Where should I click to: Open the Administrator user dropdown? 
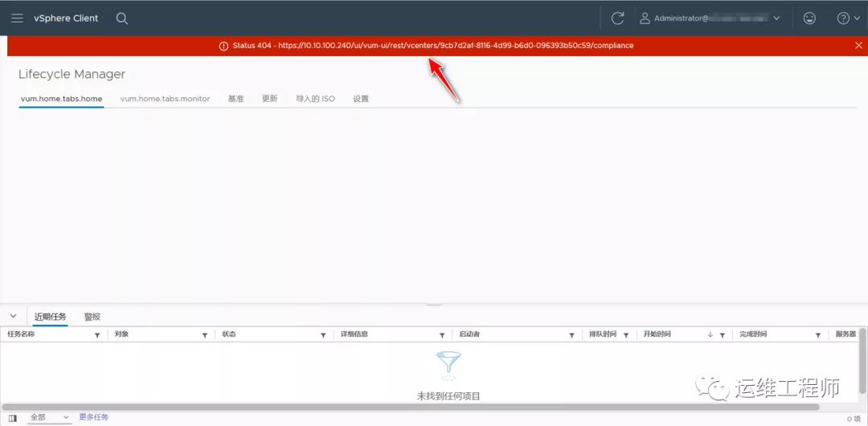pos(710,18)
